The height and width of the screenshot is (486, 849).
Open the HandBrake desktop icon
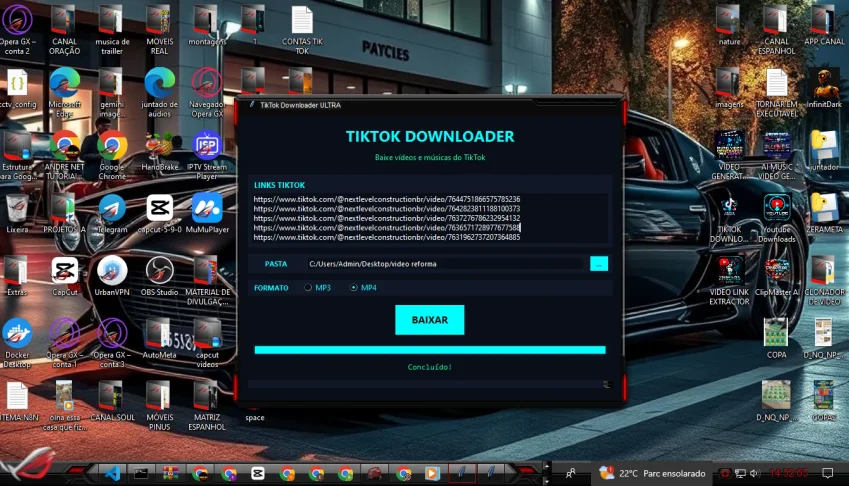159,152
